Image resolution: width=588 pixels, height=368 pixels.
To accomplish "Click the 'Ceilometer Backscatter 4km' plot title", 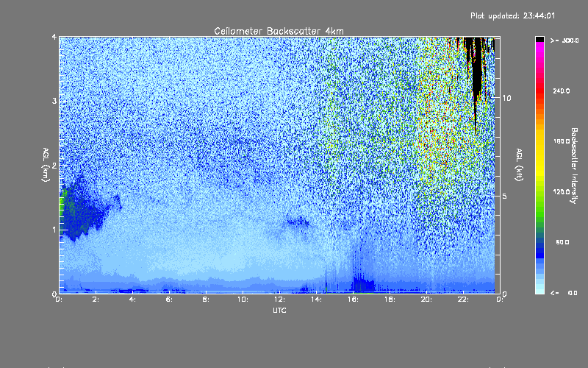I will [x=279, y=31].
